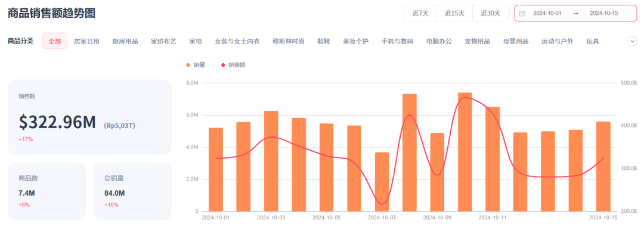Click the +6% product count change
644x232 pixels.
pos(24,205)
